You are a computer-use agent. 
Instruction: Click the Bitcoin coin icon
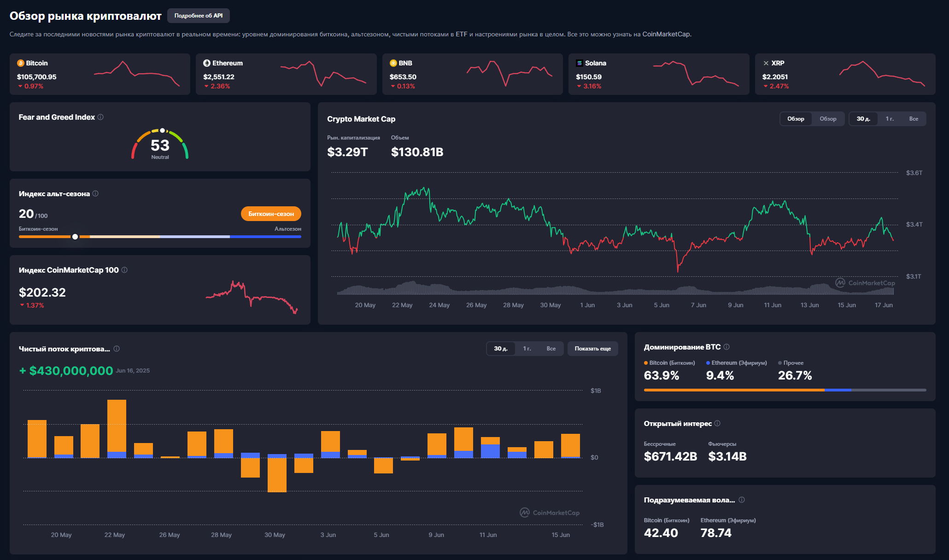pyautogui.click(x=21, y=63)
